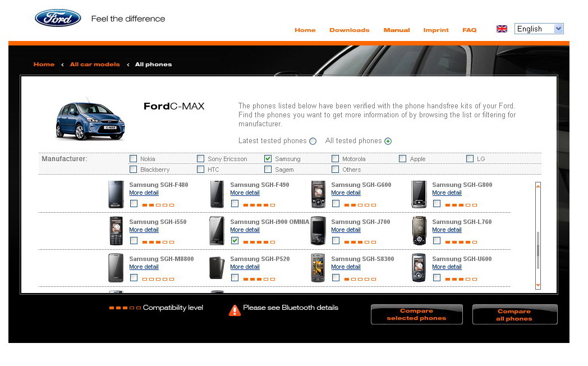Deselect the SGH-i900 OMNIA compare checkbox
Image resolution: width=588 pixels, height=366 pixels.
pyautogui.click(x=235, y=240)
